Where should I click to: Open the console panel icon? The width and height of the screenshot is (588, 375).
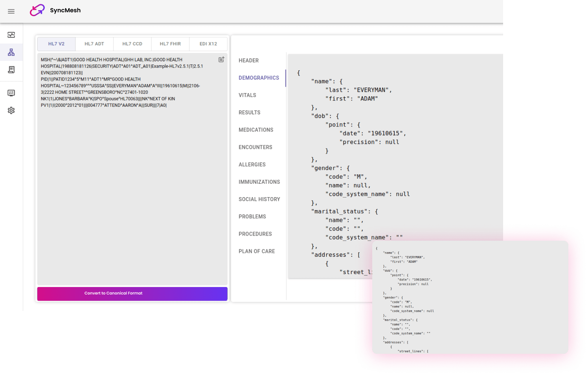click(11, 93)
